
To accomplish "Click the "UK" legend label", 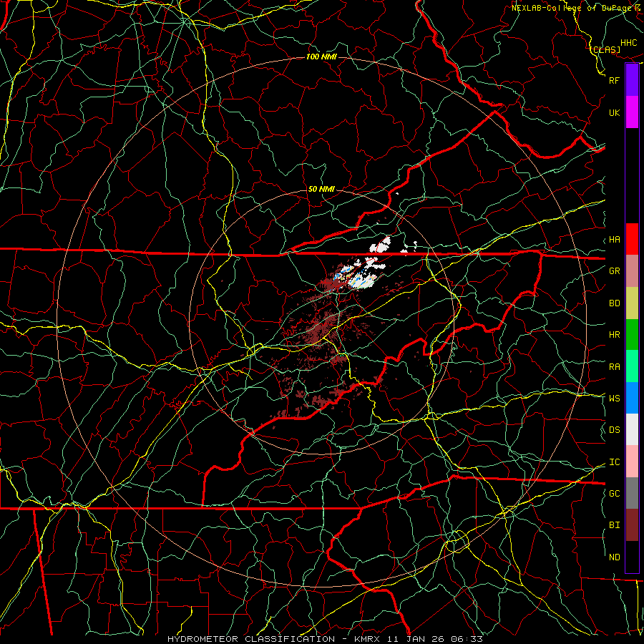I will tap(614, 112).
